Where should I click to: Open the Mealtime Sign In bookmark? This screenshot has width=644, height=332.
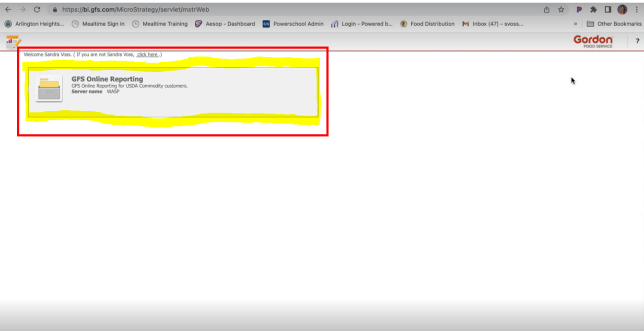pos(98,24)
